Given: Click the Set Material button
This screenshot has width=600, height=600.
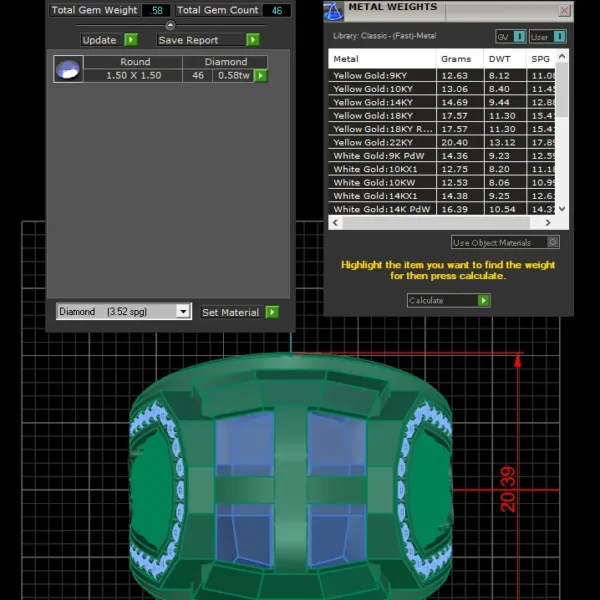Looking at the screenshot, I should 240,312.
